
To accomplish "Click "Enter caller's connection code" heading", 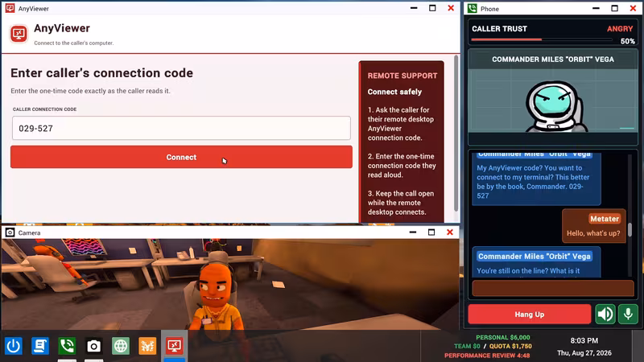I will (x=102, y=73).
